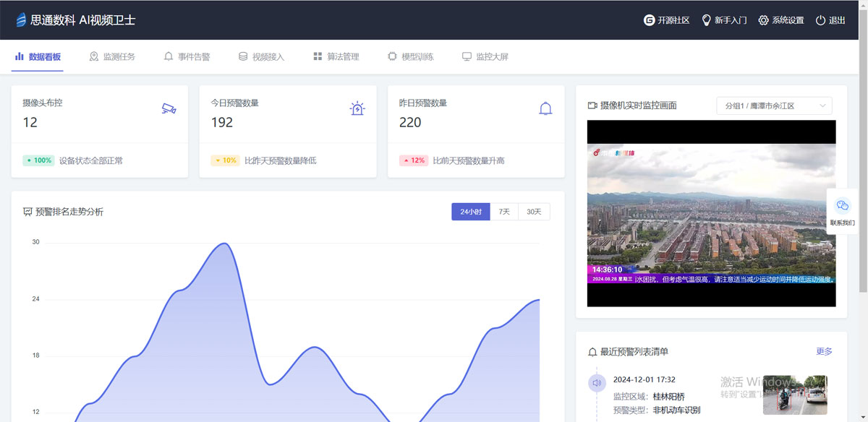Image resolution: width=868 pixels, height=422 pixels.
Task: Open 开源社区 from the header
Action: coord(666,20)
